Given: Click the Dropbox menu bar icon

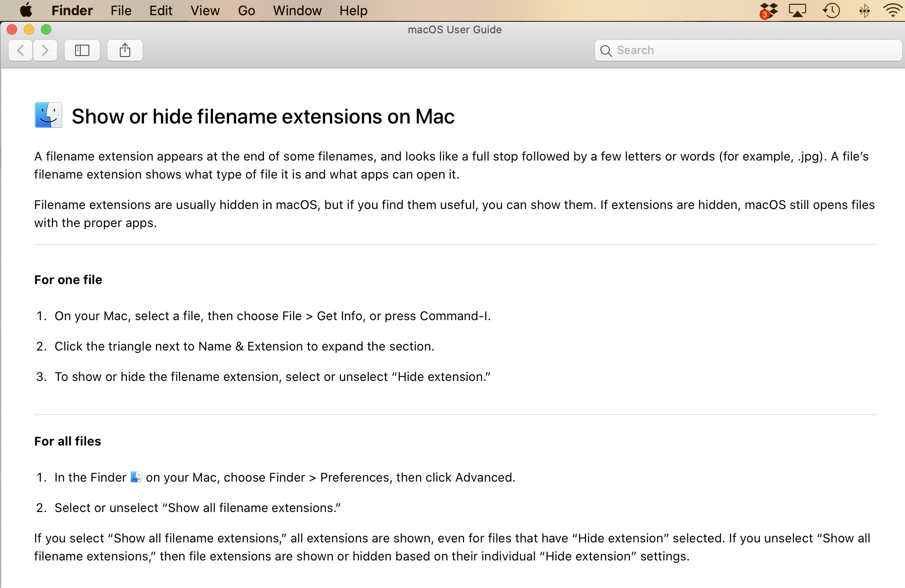Looking at the screenshot, I should point(768,10).
